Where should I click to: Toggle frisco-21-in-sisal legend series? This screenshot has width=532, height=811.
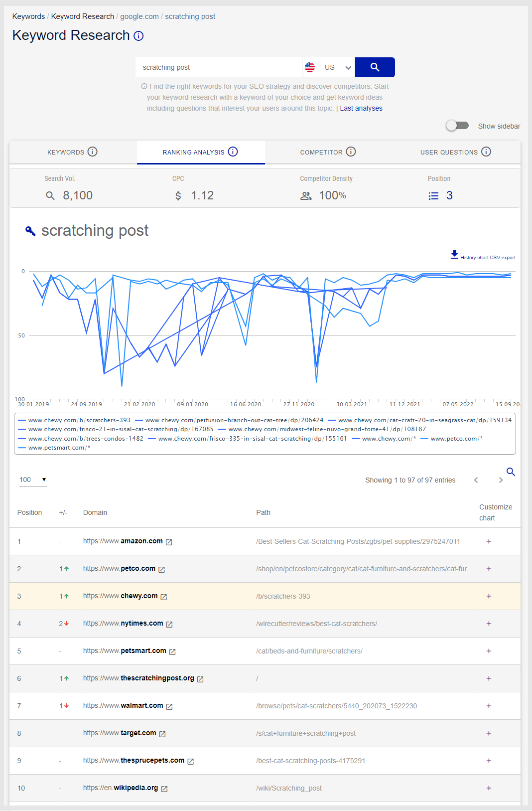tap(116, 429)
